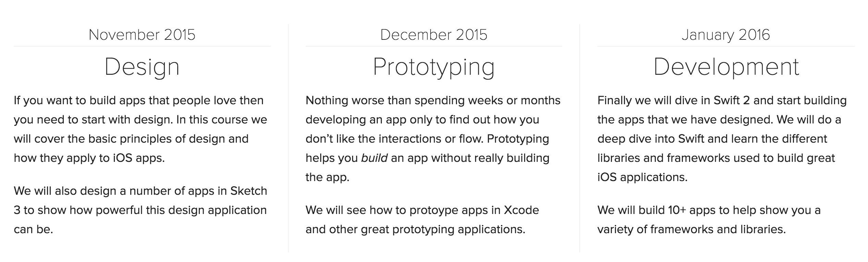Click the vertical divider between Design and Prototyping
Screen dimensions: 868x262
pyautogui.click(x=288, y=138)
